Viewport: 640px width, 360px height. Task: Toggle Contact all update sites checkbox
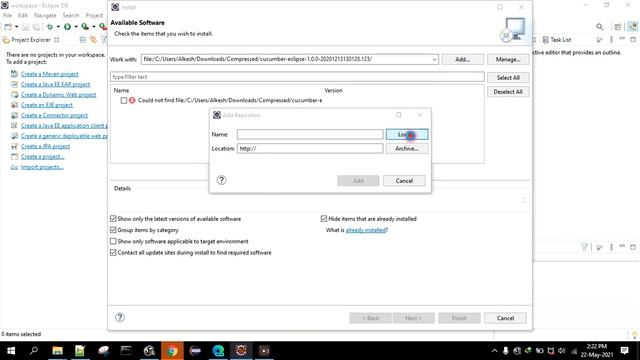[x=113, y=253]
